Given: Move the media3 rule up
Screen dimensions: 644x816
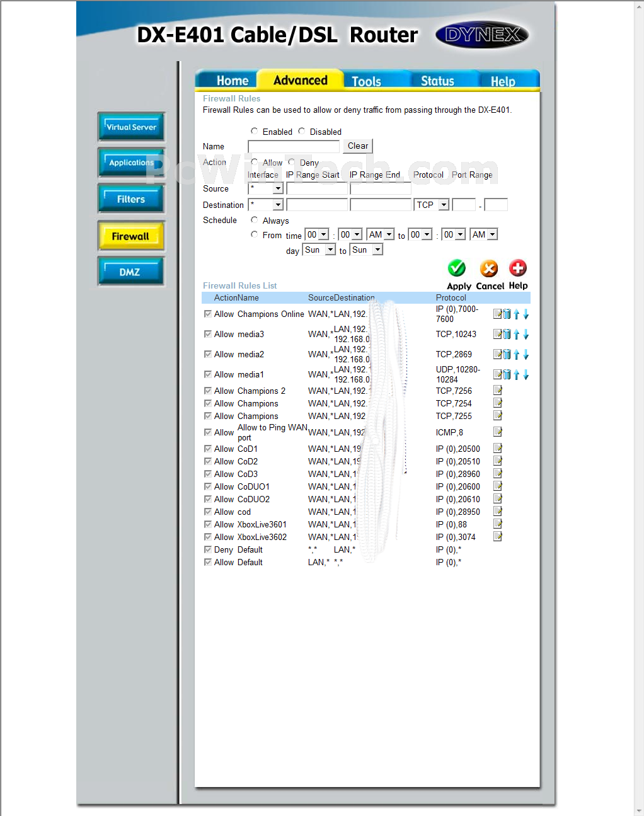Looking at the screenshot, I should click(x=517, y=334).
